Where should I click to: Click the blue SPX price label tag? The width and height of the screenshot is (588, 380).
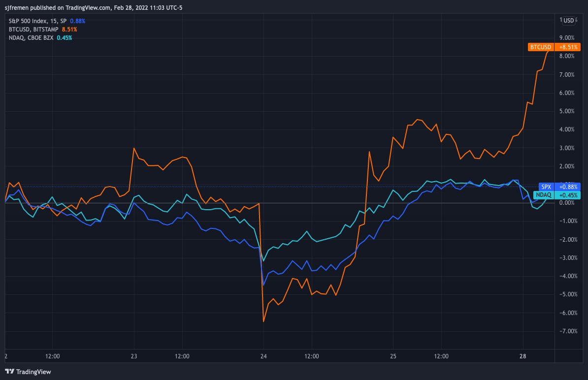tap(546, 187)
